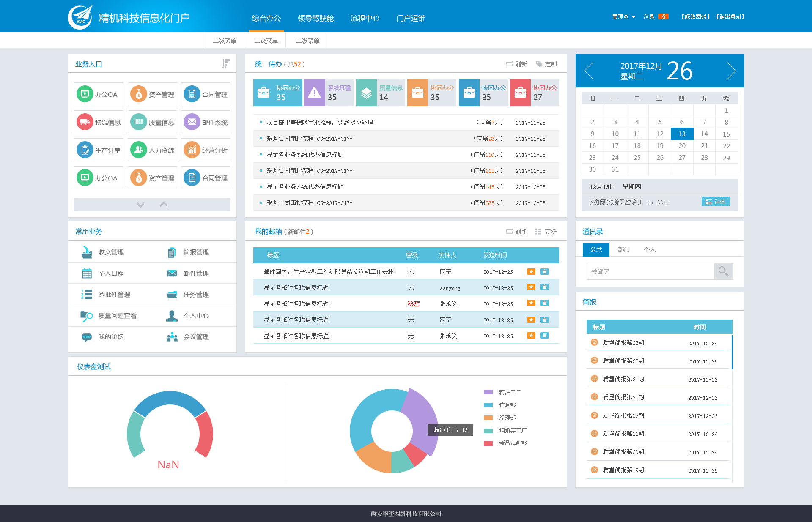Click red 新品试制部 legend swatch
812x522 pixels.
tap(488, 443)
